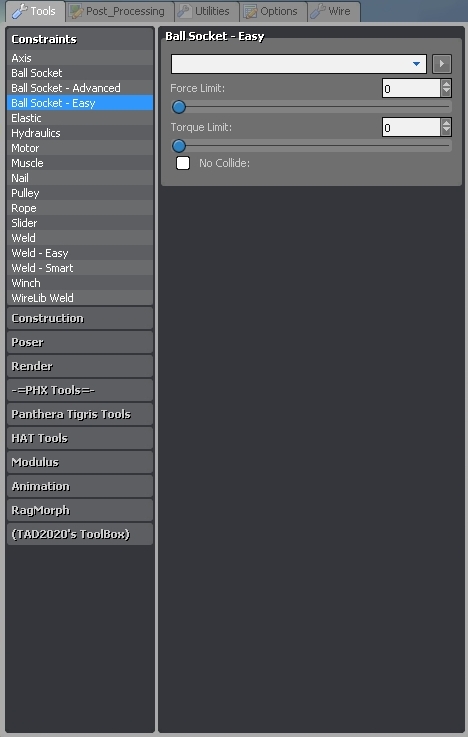468x737 pixels.
Task: Click the Wire tab wrench icon
Action: click(318, 11)
